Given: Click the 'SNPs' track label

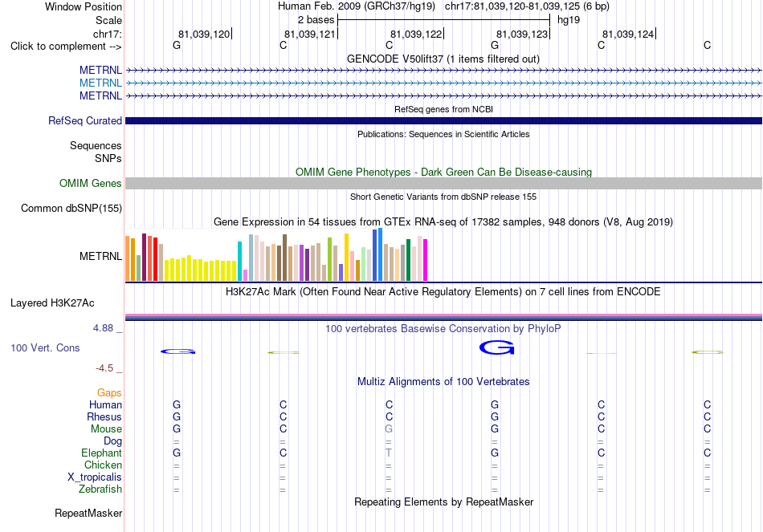Looking at the screenshot, I should (x=108, y=159).
